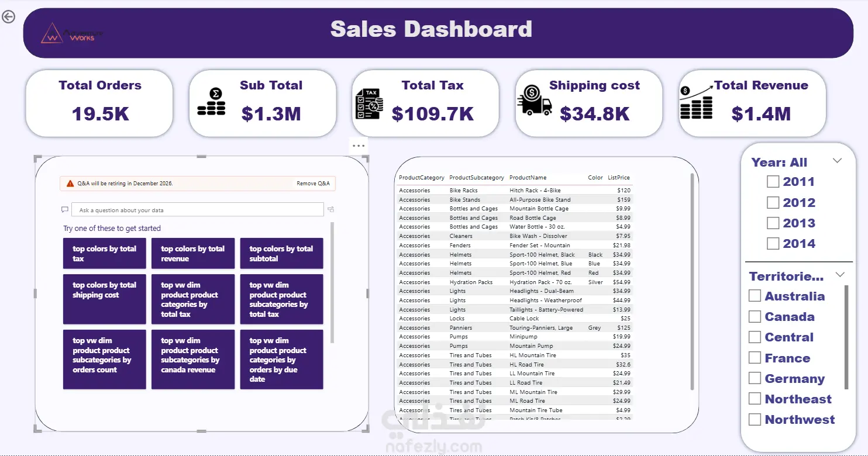
Task: Click the 'Silver' color cell in table
Action: click(x=595, y=282)
